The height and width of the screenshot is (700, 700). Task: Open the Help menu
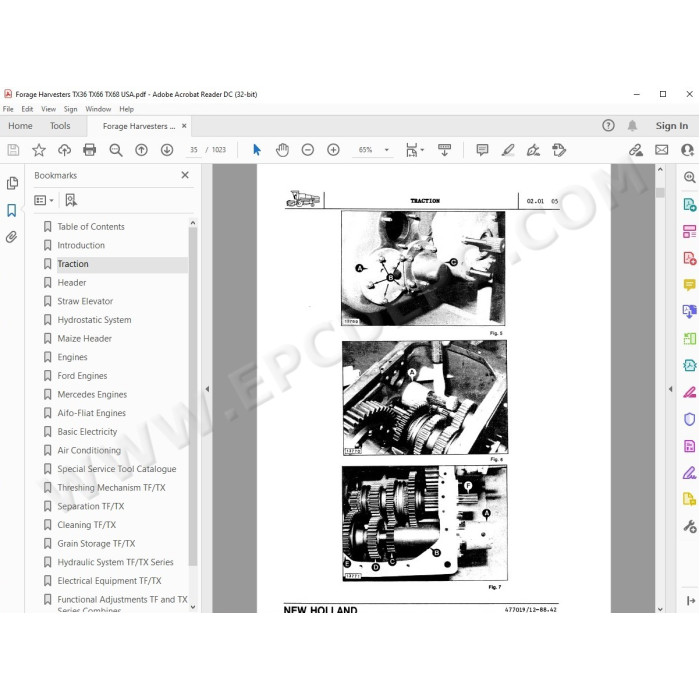[126, 109]
